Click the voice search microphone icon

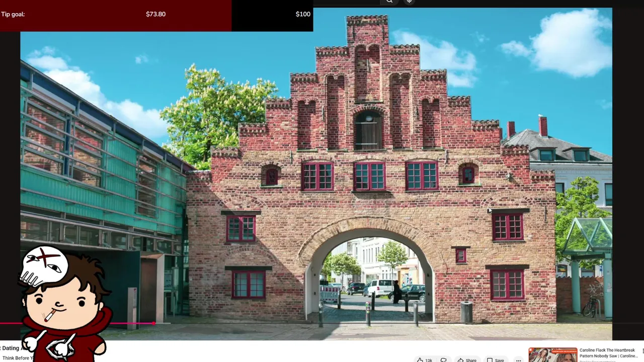409,2
